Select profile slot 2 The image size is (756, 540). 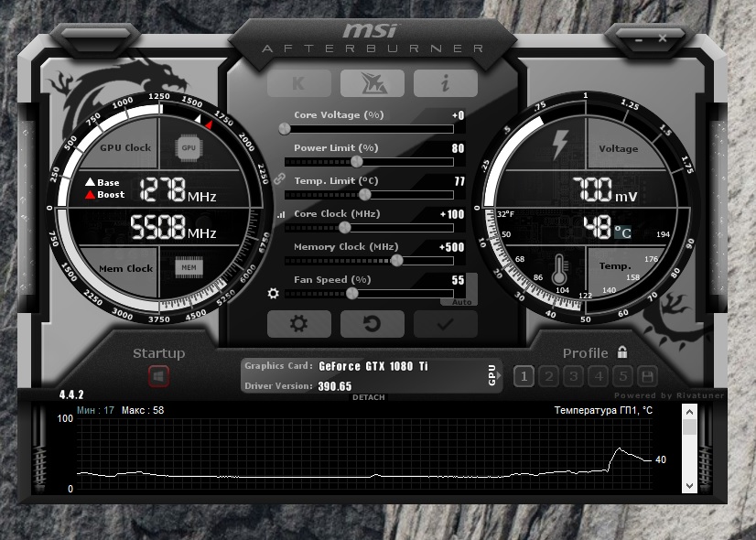(x=548, y=376)
